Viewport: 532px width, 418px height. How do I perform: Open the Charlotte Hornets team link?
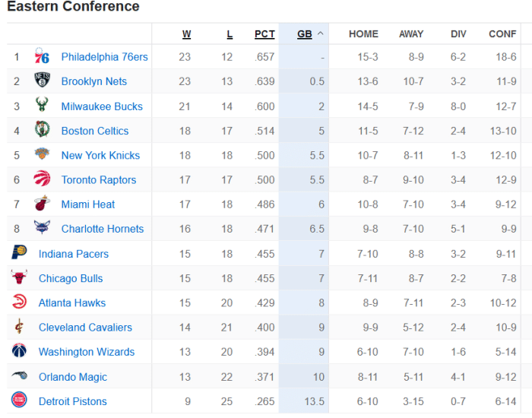point(103,229)
